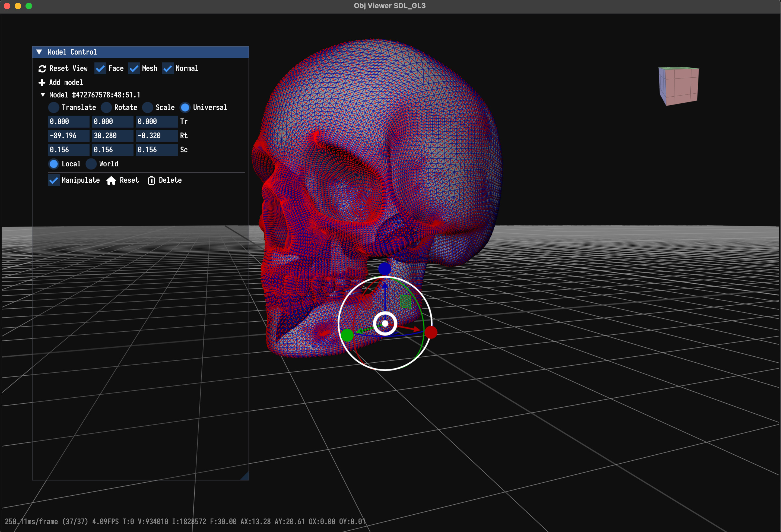Click the plus icon beside Add model
Image resolution: width=781 pixels, height=532 pixels.
pos(42,82)
